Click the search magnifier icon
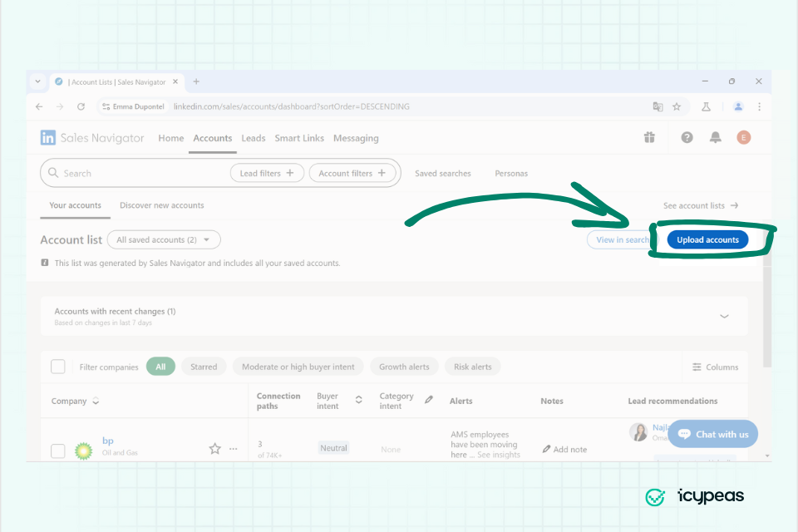Screen dimensions: 798x532 (53, 173)
